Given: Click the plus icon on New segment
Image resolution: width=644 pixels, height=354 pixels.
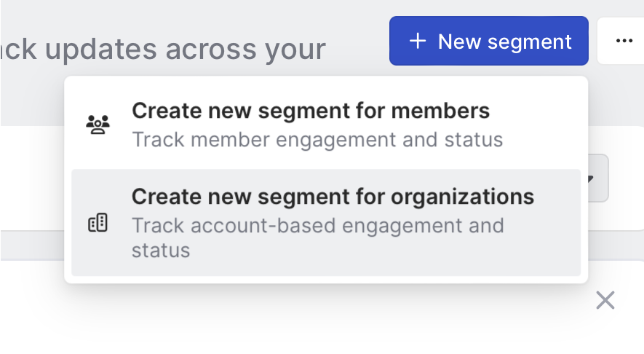Looking at the screenshot, I should point(418,42).
